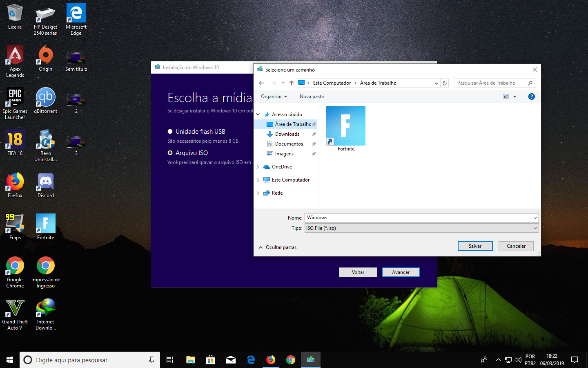Open Discord desktop shortcut
The height and width of the screenshot is (368, 588).
coord(45,185)
